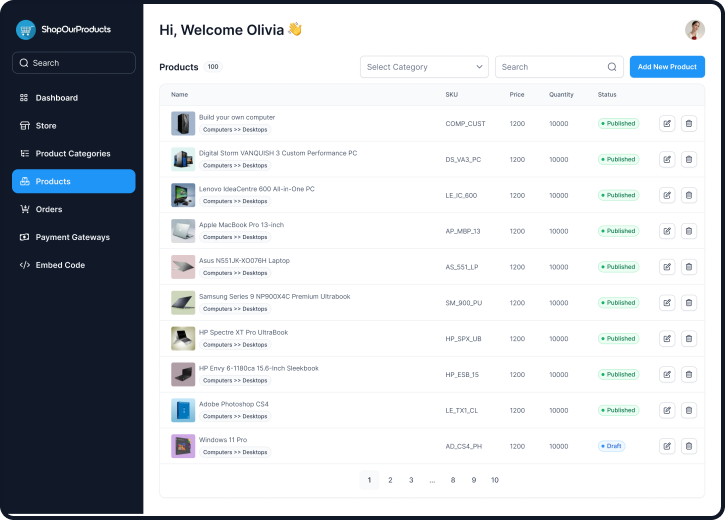The image size is (725, 520).
Task: Go to Orders in the sidebar
Action: click(x=49, y=209)
